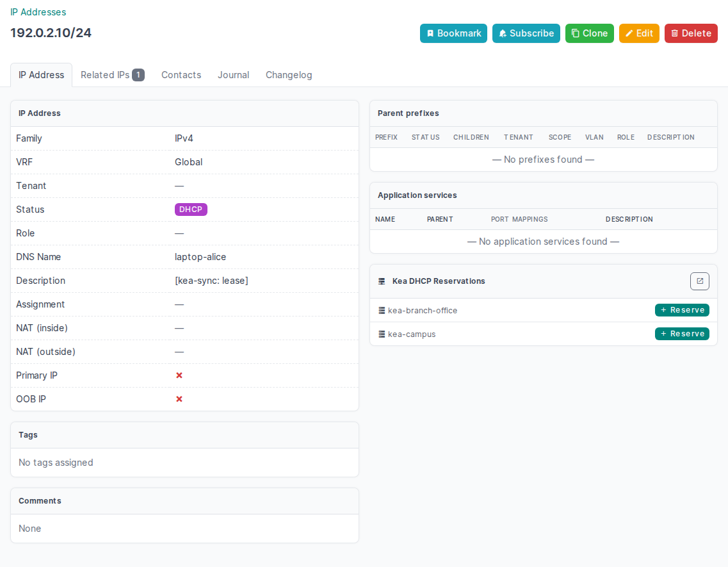
Task: Switch to the Related IPs tab
Action: click(x=112, y=75)
